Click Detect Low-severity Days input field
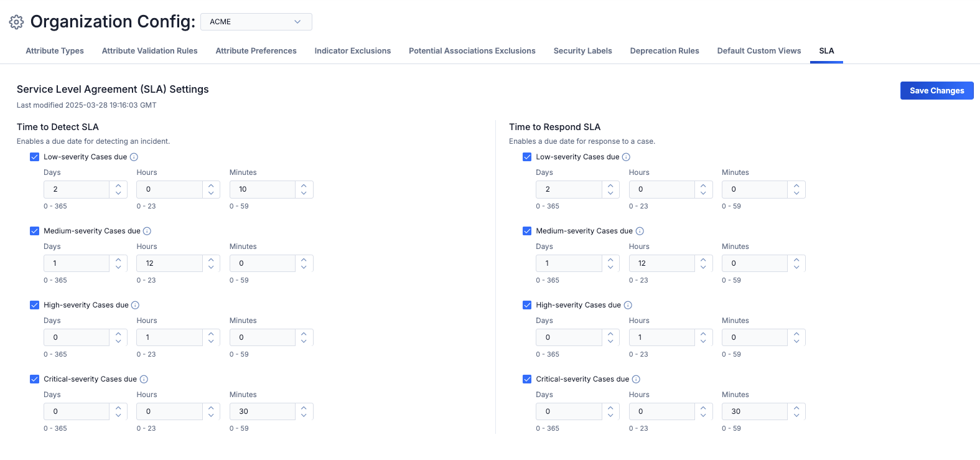 click(77, 189)
